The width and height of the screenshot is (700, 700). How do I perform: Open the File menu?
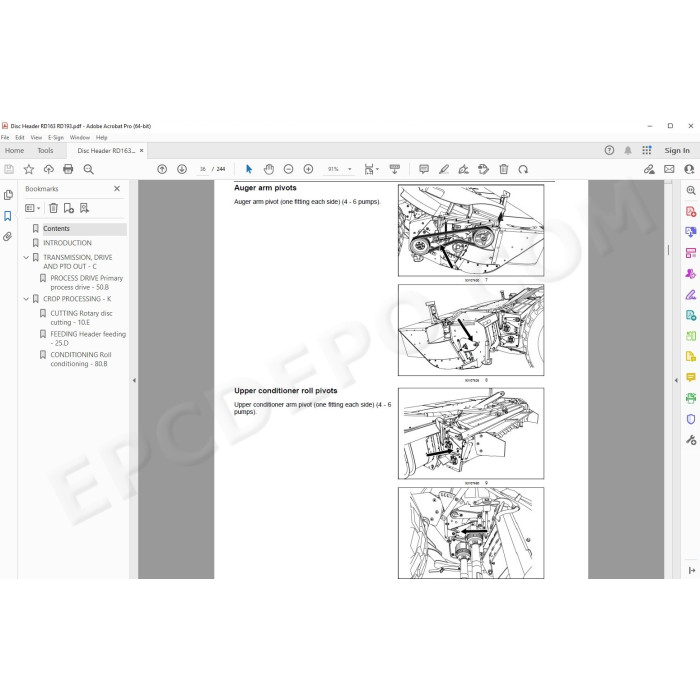(x=5, y=138)
